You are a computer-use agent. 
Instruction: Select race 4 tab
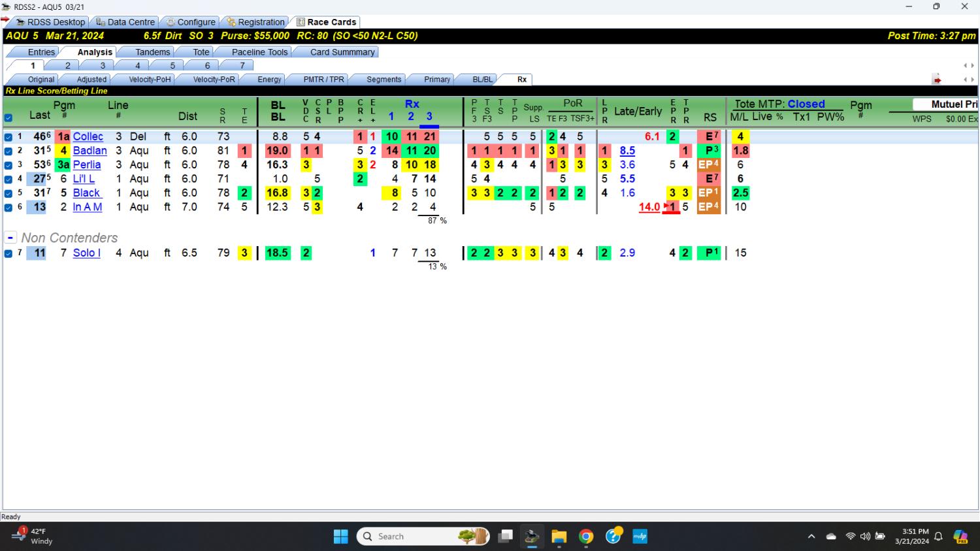[137, 65]
